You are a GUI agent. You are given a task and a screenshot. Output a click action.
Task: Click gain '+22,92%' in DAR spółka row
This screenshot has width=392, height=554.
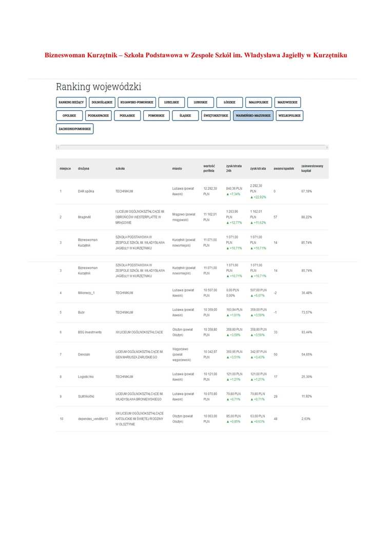(260, 197)
